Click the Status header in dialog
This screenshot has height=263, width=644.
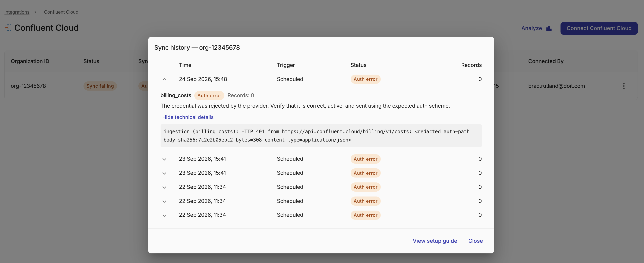pos(358,65)
